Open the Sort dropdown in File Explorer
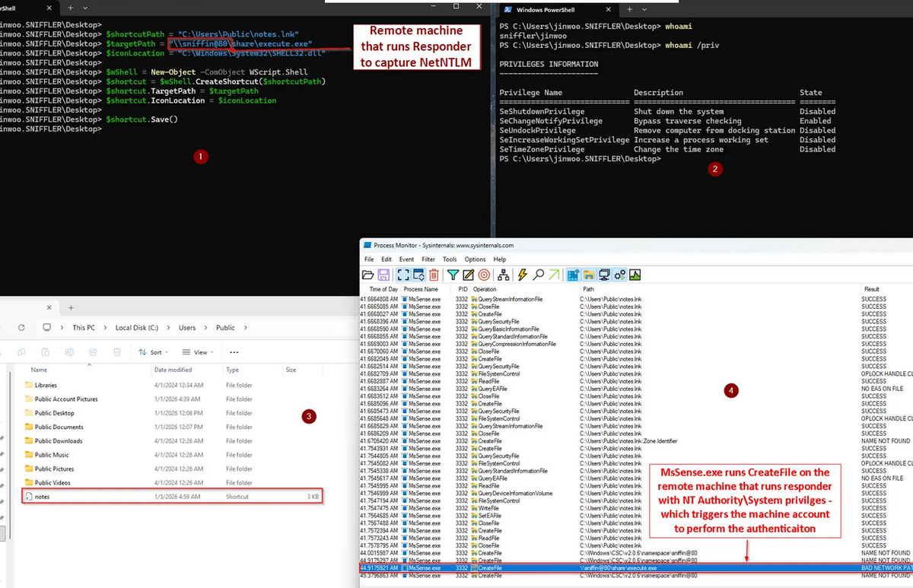Image resolution: width=913 pixels, height=588 pixels. coord(153,352)
